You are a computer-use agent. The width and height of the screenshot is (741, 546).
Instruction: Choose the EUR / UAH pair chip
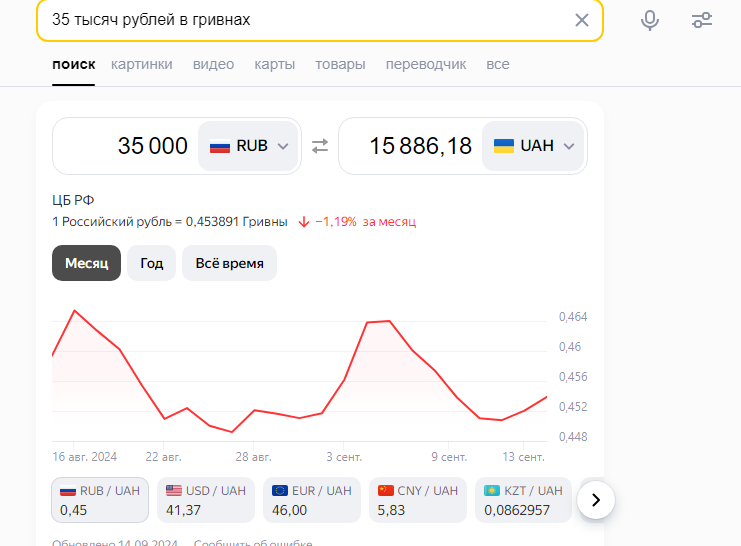click(x=312, y=500)
